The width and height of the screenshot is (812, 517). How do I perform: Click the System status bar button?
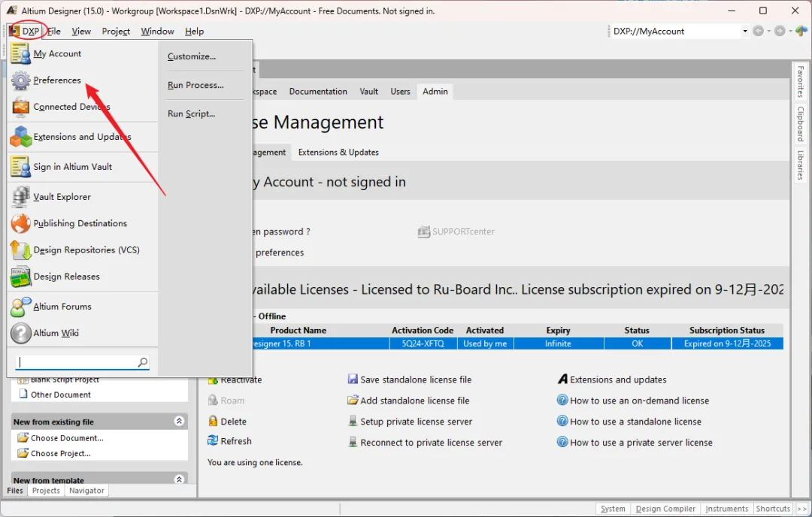coord(614,509)
